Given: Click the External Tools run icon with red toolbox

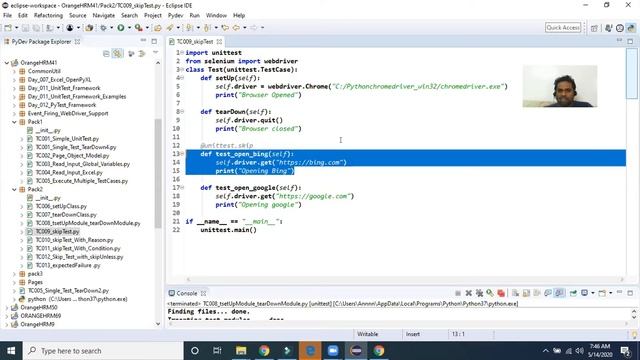Looking at the screenshot, I should pyautogui.click(x=139, y=28).
